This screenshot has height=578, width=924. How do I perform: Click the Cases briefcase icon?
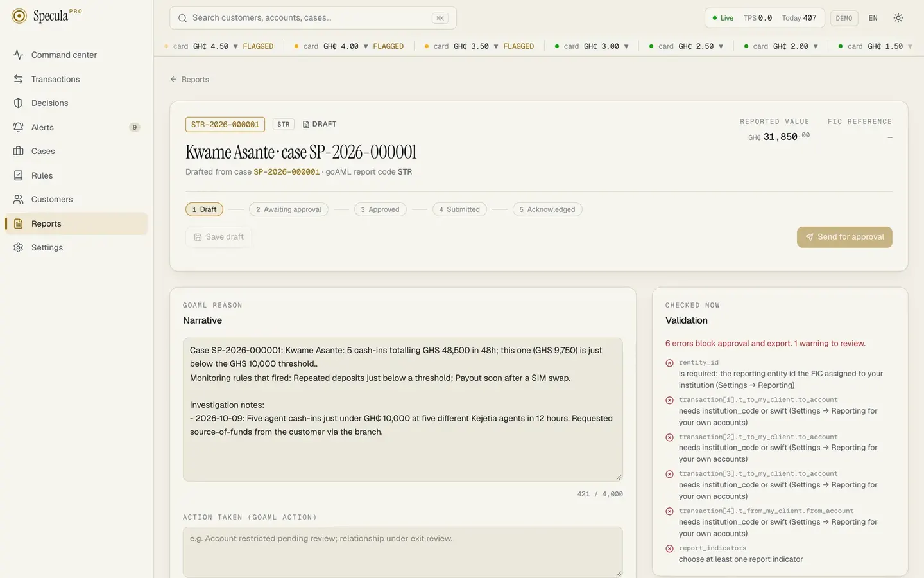click(18, 151)
